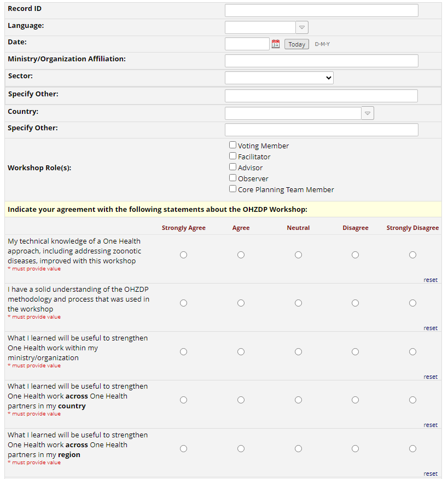Select Strongly Agree for technical knowledge statement
The width and height of the screenshot is (448, 479).
coord(184,255)
